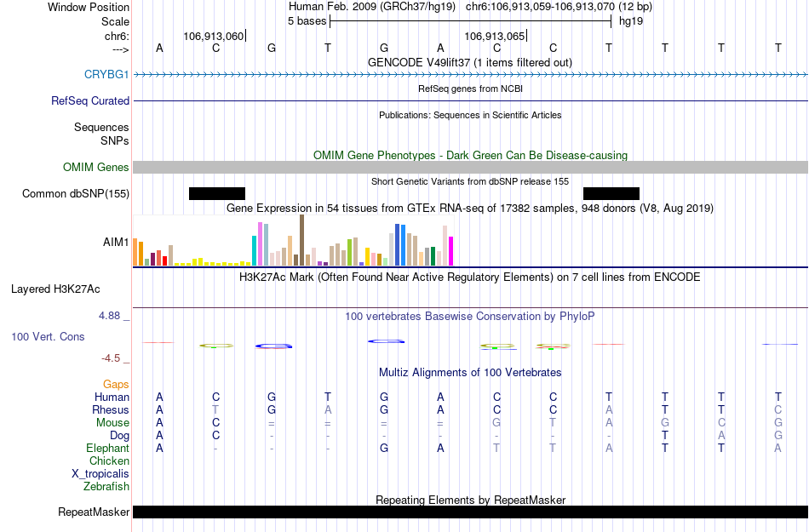Click the Sequences publications track label

coord(101,128)
